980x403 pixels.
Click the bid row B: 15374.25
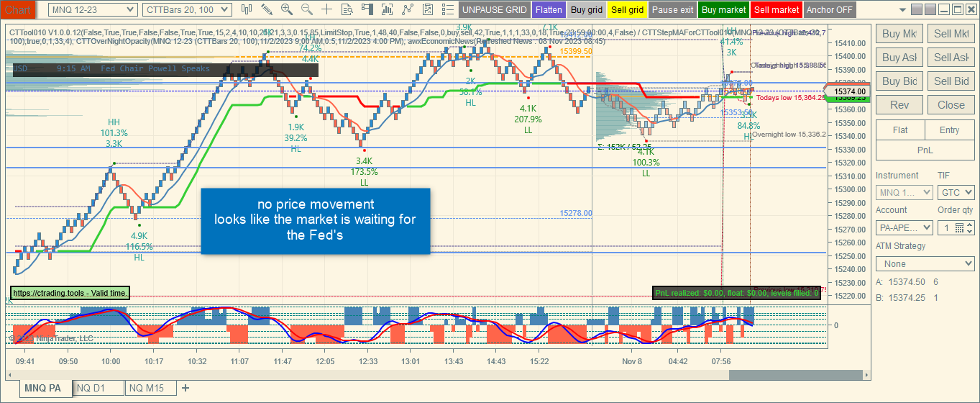tap(907, 297)
